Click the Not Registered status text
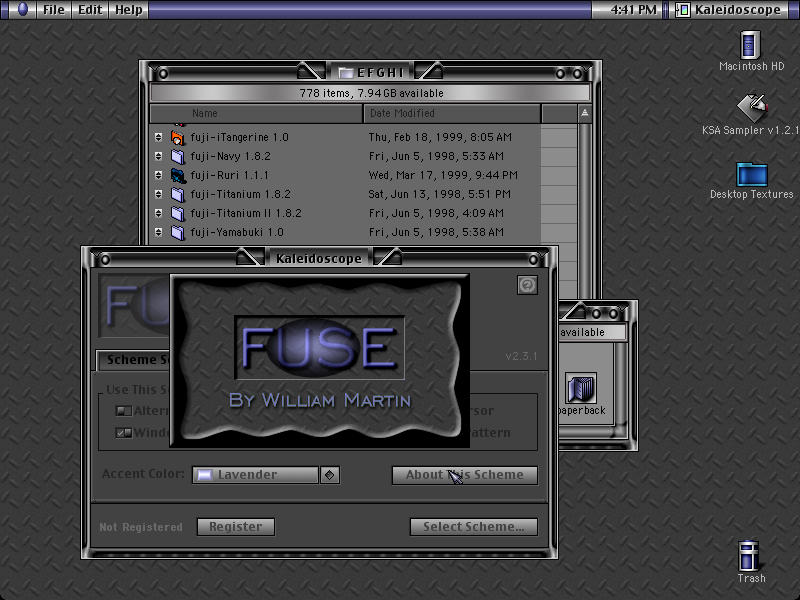 click(141, 527)
